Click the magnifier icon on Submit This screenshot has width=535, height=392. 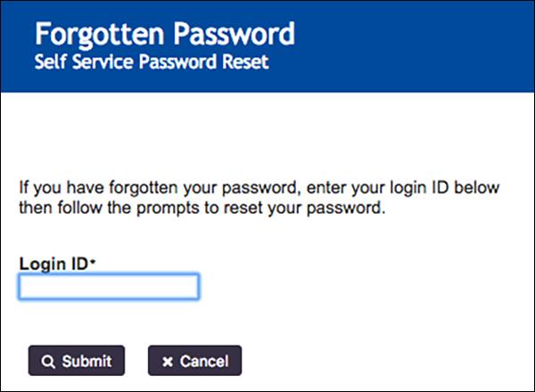click(48, 361)
